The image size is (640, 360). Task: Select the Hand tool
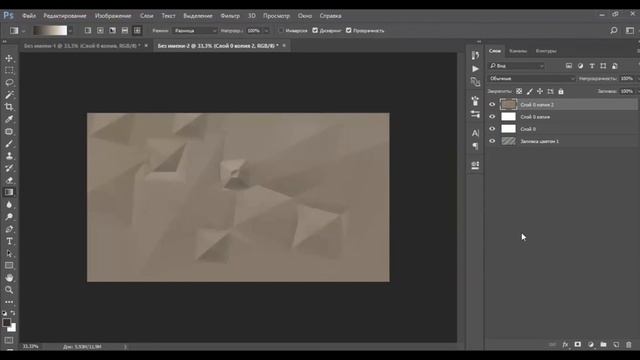tap(9, 278)
